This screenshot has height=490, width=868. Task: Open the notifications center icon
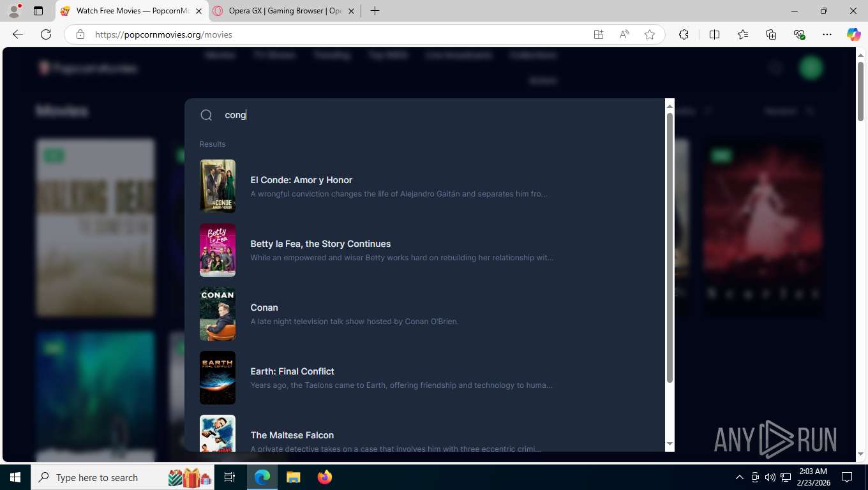(x=847, y=477)
